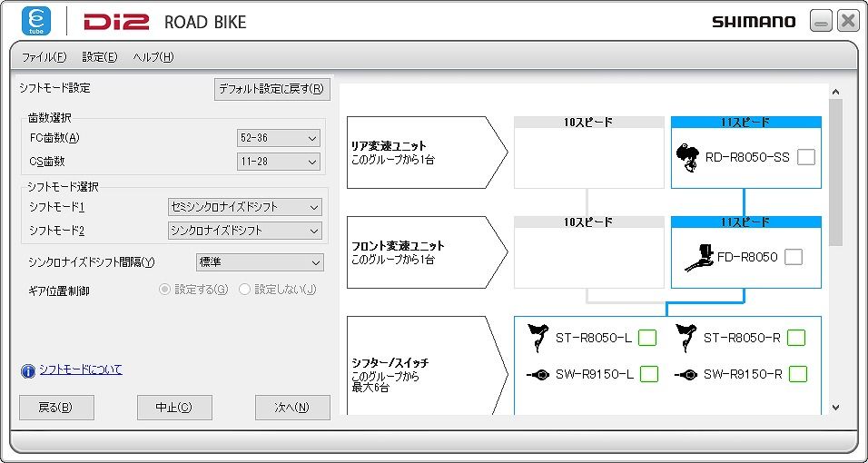The image size is (868, 463).
Task: Click the フロント変速ユニット group label
Action: point(398,246)
